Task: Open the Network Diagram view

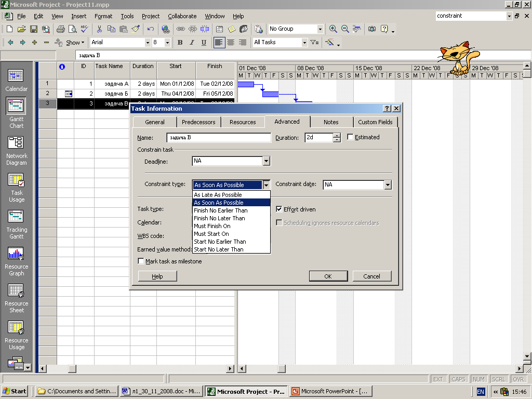Action: 16,150
